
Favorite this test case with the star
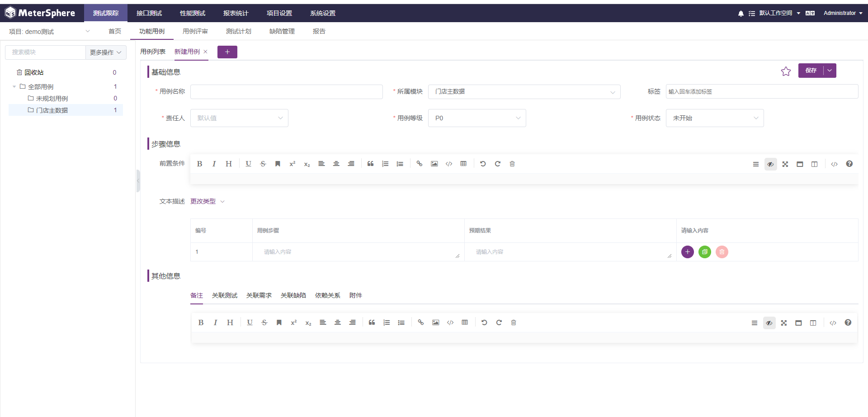(786, 71)
